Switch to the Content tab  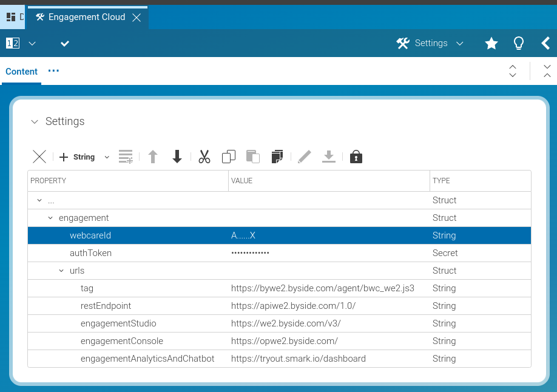coord(21,72)
